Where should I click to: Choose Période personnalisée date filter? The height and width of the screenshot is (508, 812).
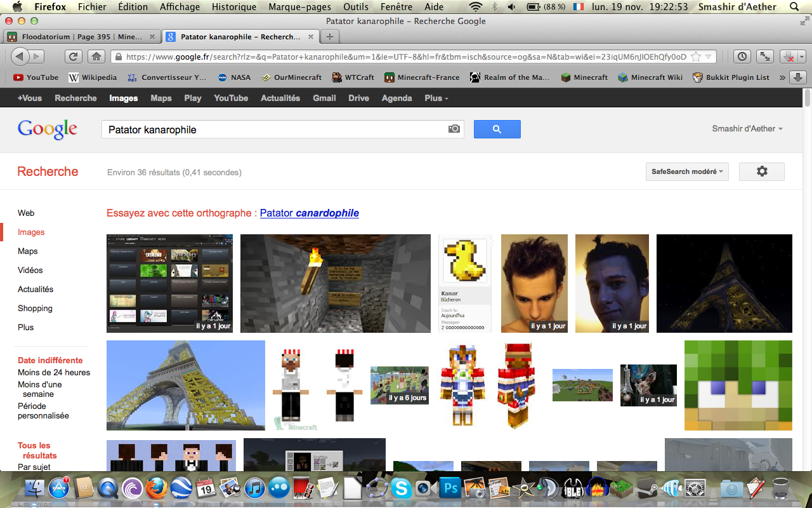[x=43, y=411]
